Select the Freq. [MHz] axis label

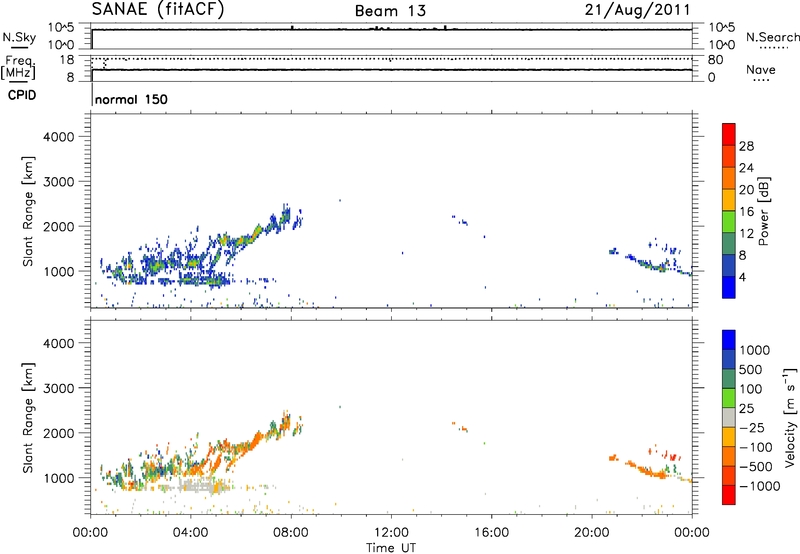pos(18,67)
